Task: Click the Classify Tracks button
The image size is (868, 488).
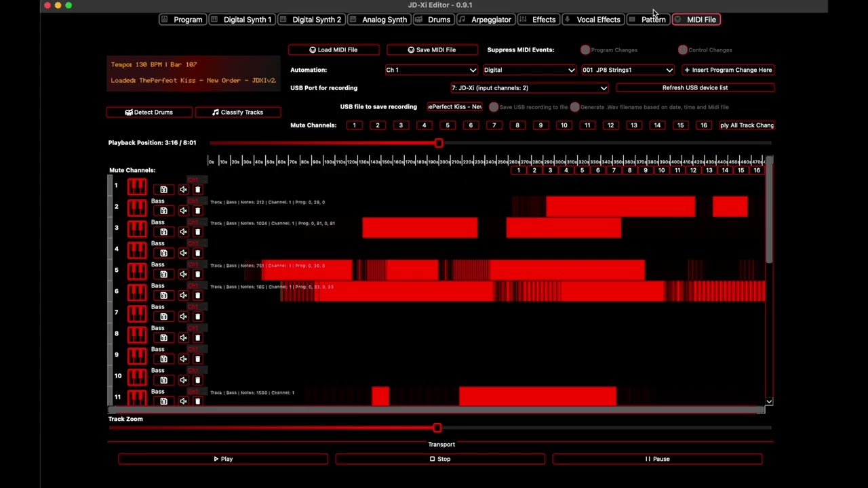Action: point(237,113)
